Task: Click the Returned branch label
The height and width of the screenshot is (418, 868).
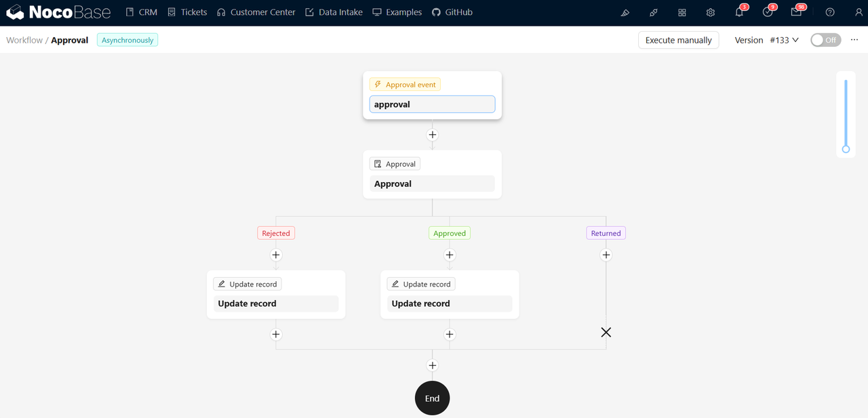Action: point(606,233)
